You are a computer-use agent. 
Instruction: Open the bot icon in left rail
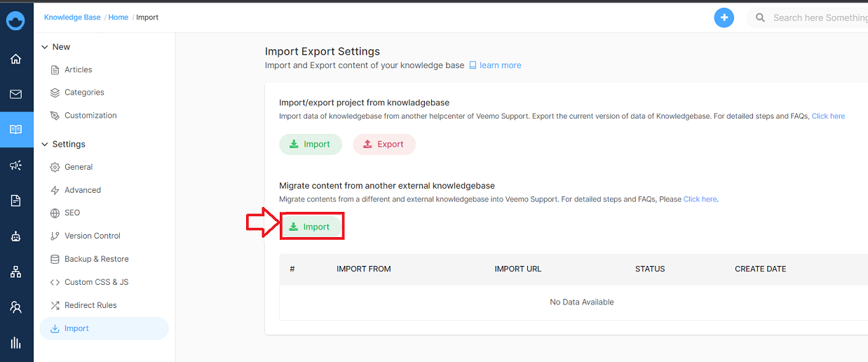click(16, 236)
